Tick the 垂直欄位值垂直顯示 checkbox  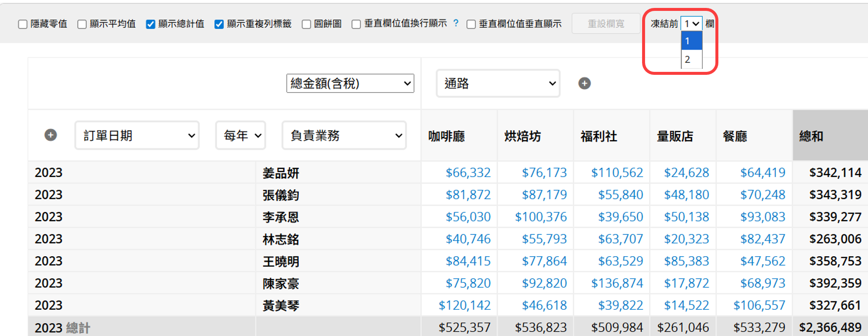click(x=471, y=24)
